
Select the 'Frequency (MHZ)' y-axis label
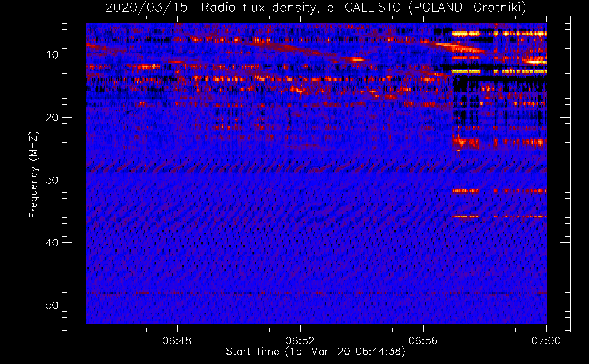(x=33, y=175)
